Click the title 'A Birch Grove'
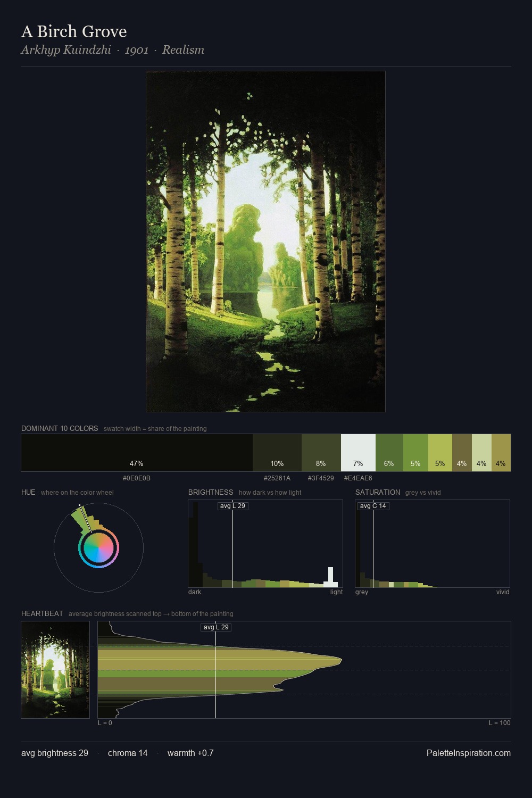The image size is (532, 798). (x=74, y=31)
